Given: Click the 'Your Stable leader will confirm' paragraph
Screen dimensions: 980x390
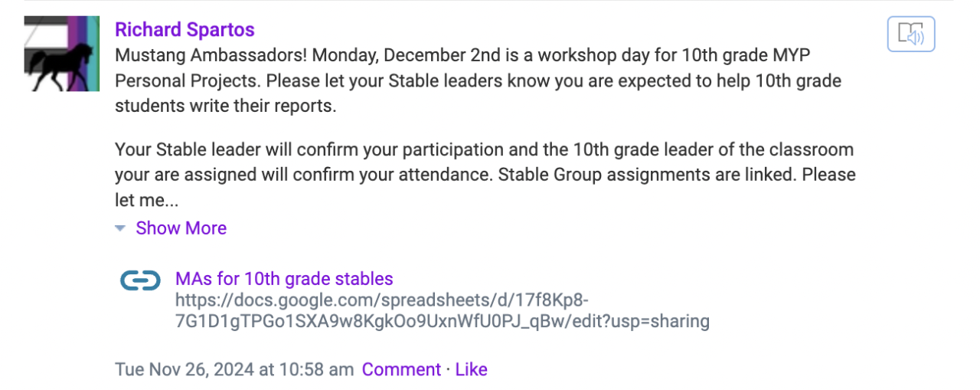Looking at the screenshot, I should click(x=484, y=149).
